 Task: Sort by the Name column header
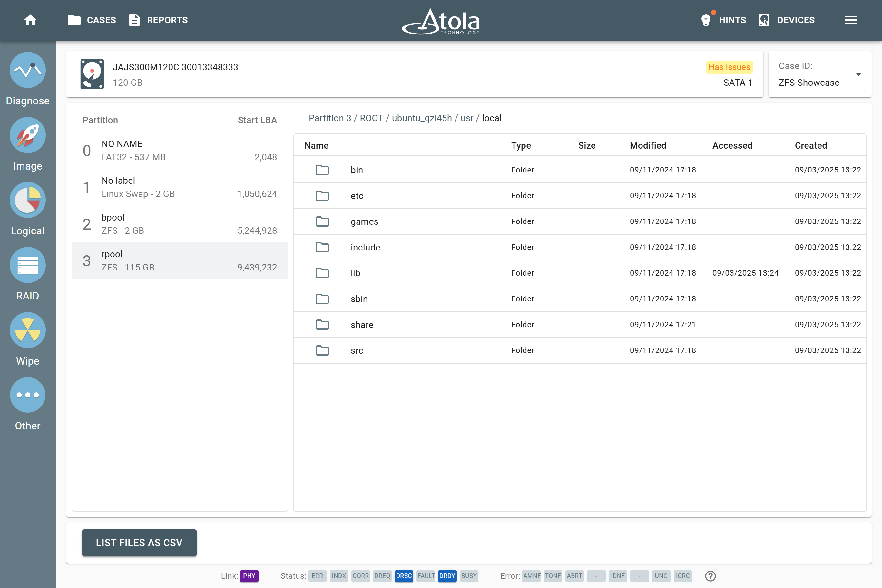pos(316,145)
